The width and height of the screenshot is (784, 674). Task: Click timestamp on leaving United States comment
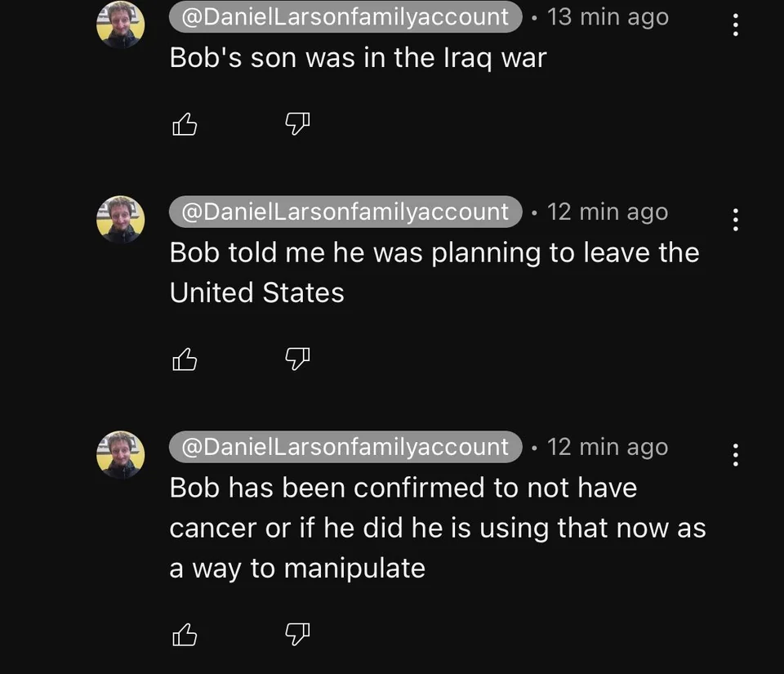point(608,212)
